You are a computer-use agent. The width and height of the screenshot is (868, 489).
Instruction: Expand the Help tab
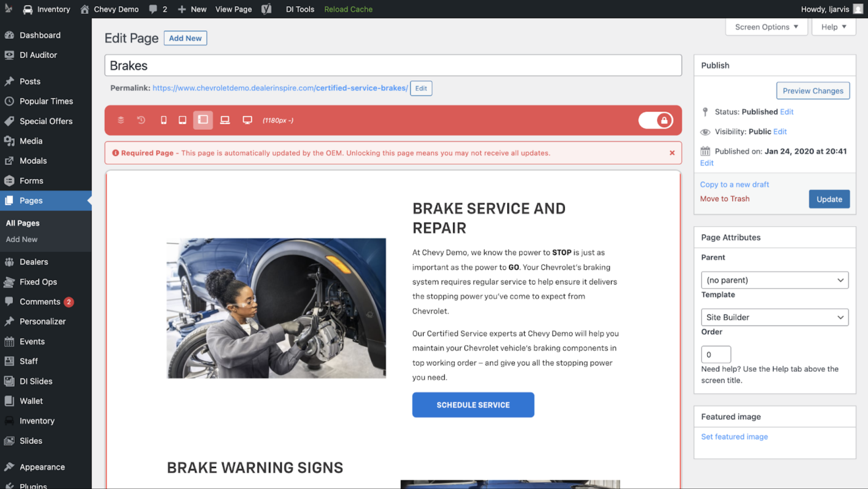click(833, 27)
